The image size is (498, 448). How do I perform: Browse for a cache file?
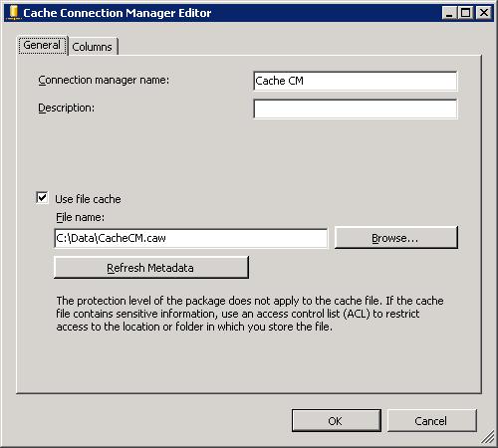coord(396,238)
